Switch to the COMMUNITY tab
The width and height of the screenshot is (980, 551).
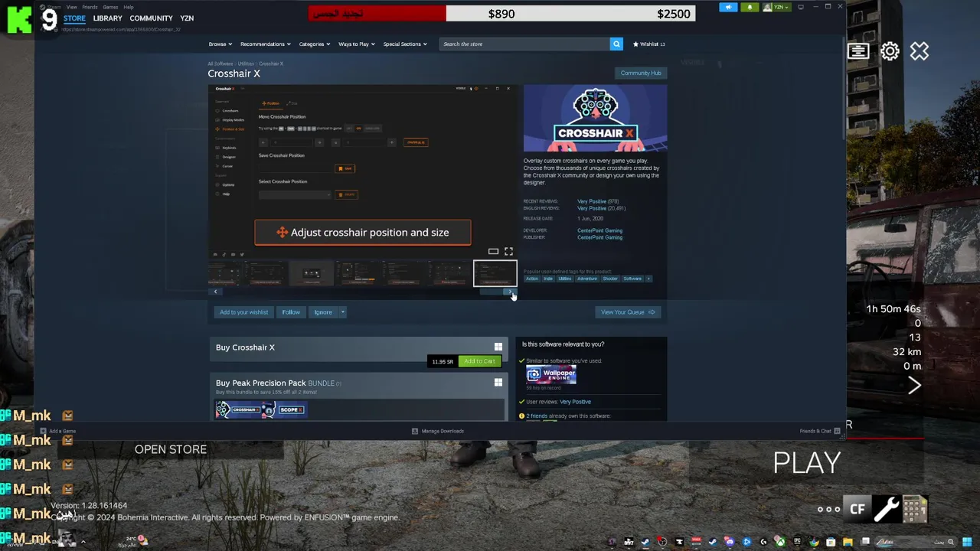(151, 18)
